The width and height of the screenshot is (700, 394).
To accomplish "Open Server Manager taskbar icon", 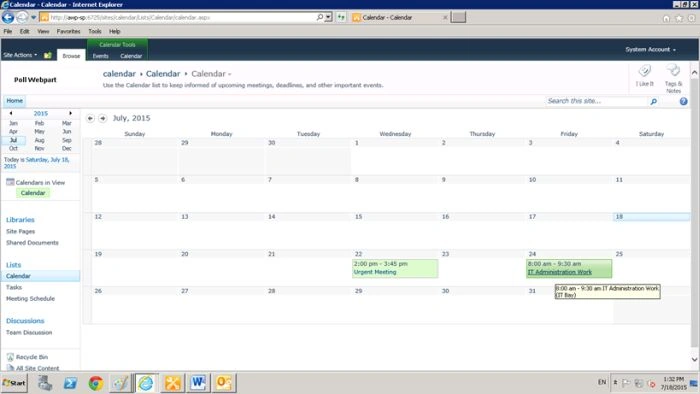I will coord(45,383).
